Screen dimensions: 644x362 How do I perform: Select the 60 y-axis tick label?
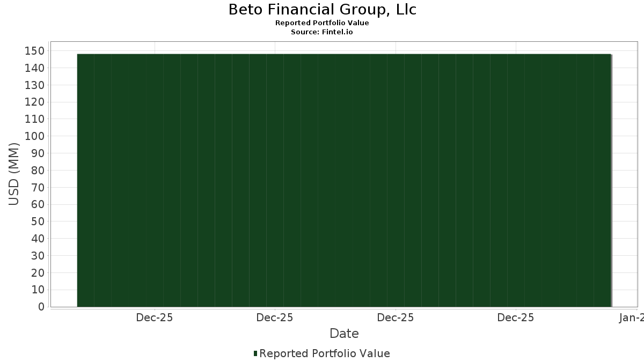pos(38,204)
